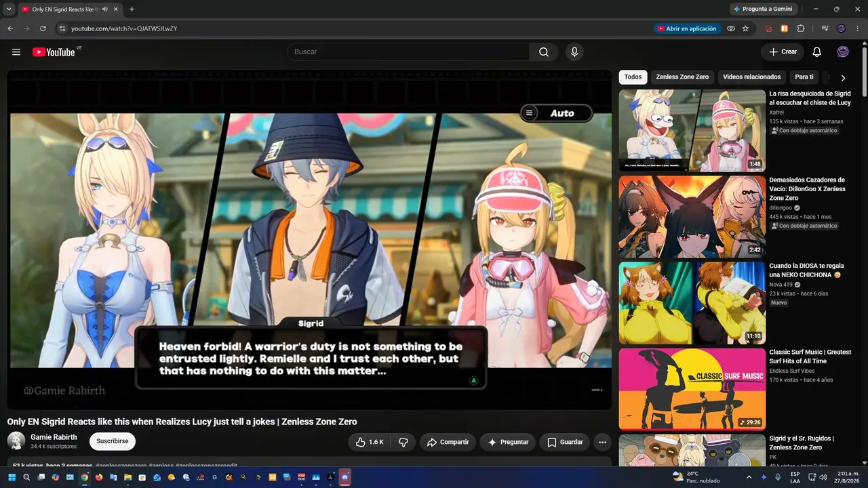This screenshot has width=868, height=488.
Task: View site information icon in address bar
Action: (62, 28)
